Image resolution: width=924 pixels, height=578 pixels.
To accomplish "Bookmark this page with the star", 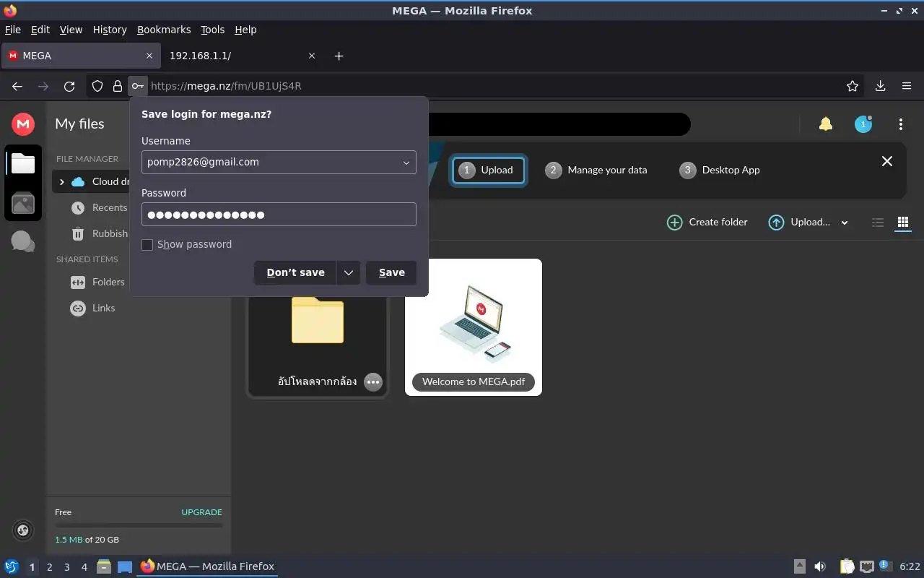I will [x=853, y=86].
